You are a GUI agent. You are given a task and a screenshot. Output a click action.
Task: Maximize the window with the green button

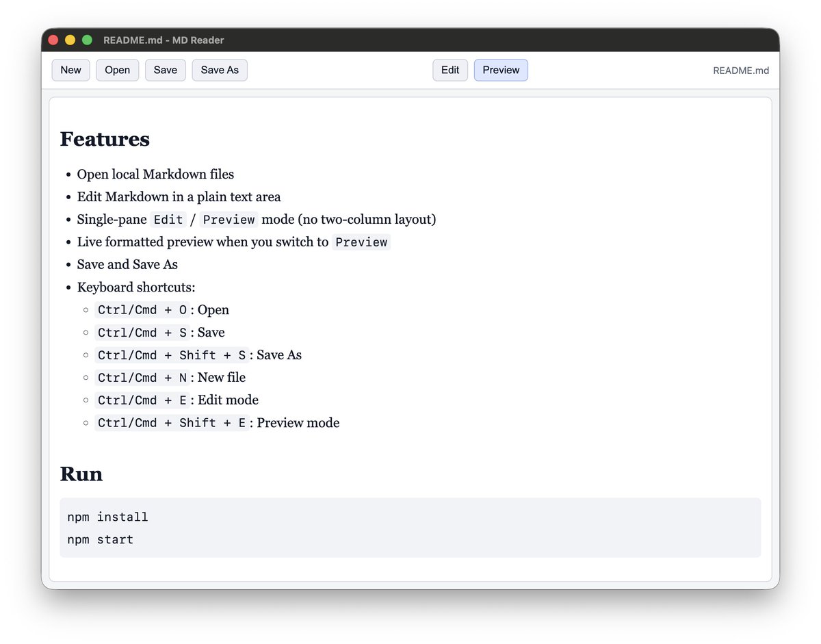coord(87,40)
